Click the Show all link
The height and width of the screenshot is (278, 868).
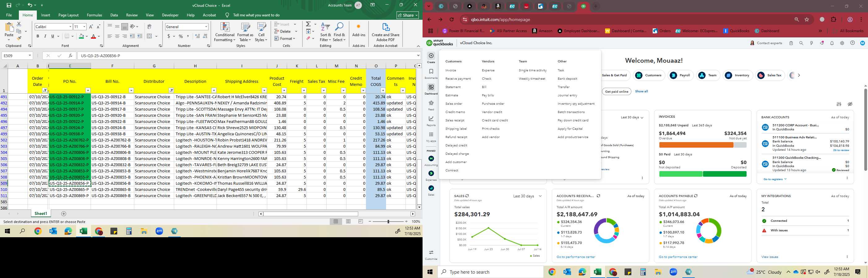pos(641,91)
